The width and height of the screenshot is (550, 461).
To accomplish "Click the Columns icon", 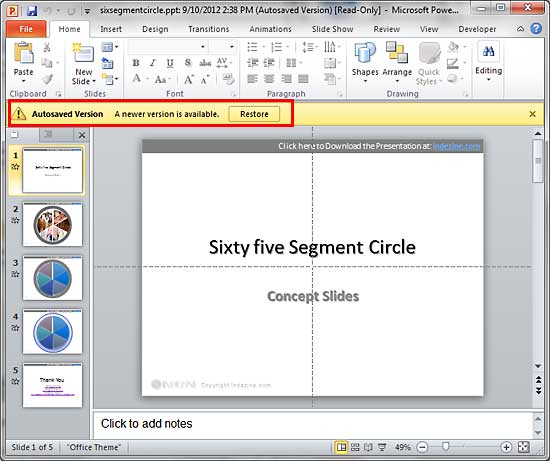I will [x=291, y=63].
